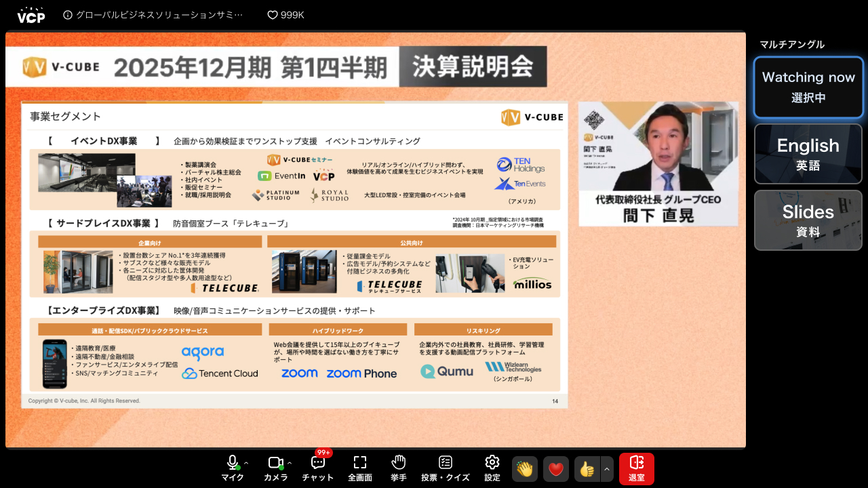Click the リスキリング section header
This screenshot has height=488, width=868.
[484, 330]
